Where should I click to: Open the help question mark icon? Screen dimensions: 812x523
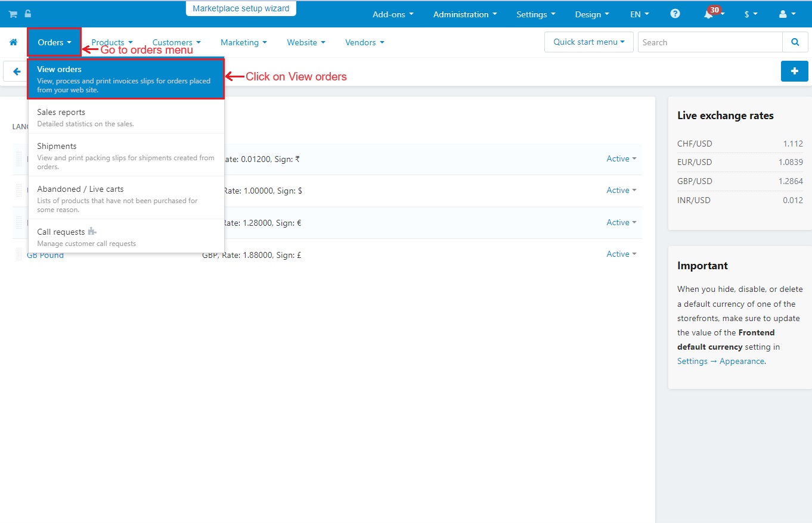pos(675,14)
